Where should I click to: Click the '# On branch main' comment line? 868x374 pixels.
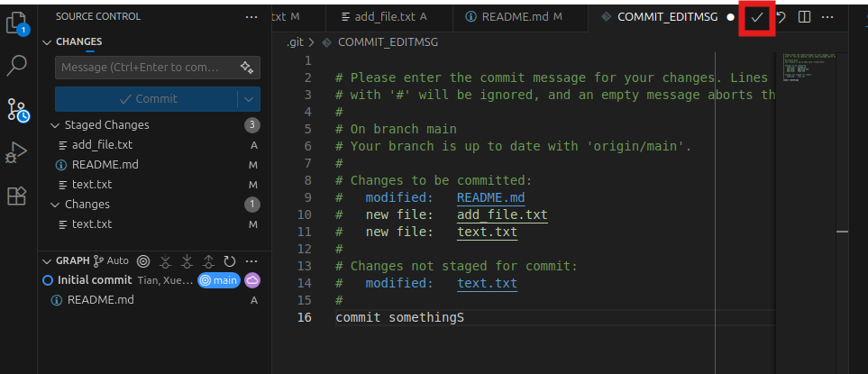397,129
